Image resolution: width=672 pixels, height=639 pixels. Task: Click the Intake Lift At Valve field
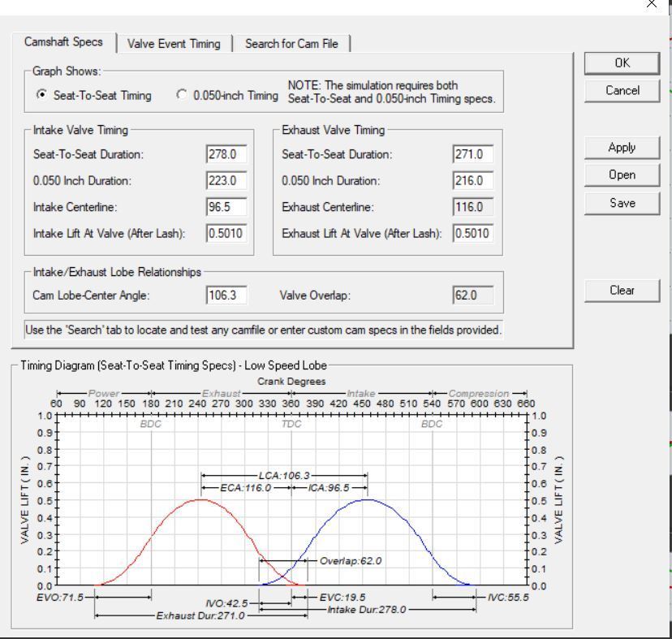[x=226, y=235]
